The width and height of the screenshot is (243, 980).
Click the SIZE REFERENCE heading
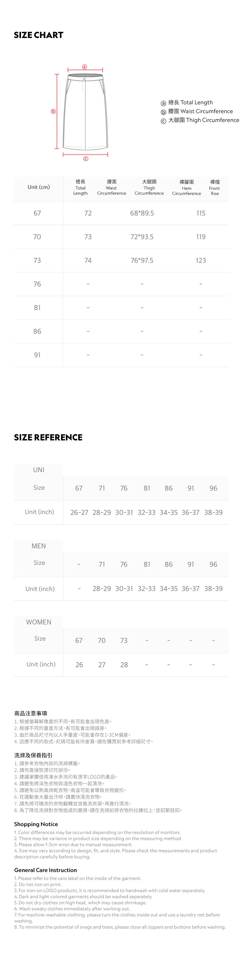[x=48, y=437]
